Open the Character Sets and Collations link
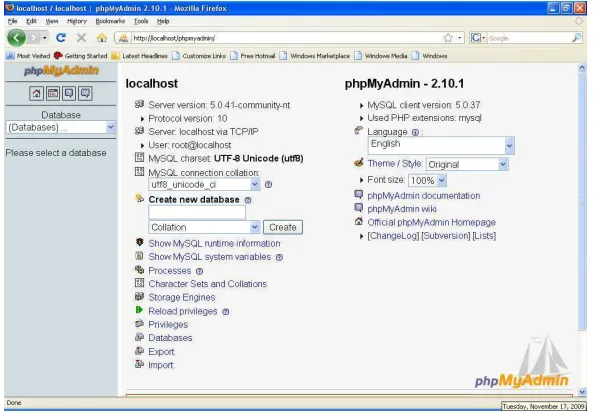Screen dimensions: 596x416 click(x=208, y=284)
